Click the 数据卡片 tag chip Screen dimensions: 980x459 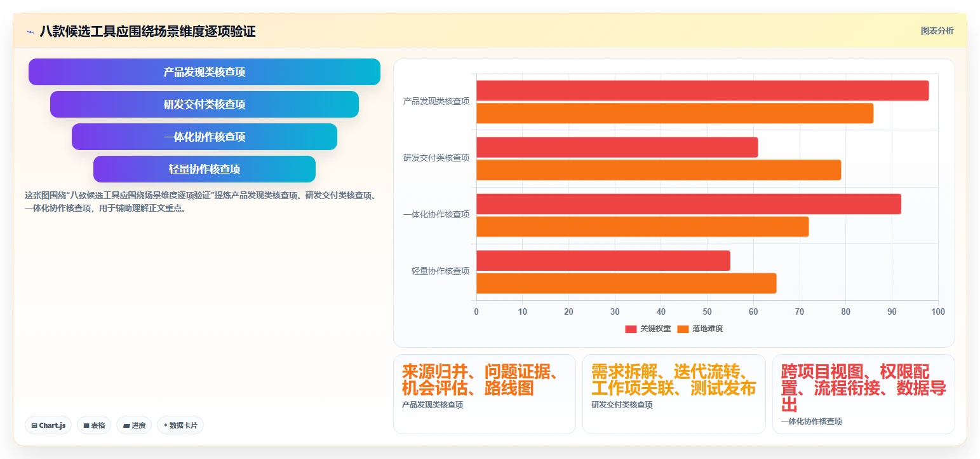click(180, 425)
